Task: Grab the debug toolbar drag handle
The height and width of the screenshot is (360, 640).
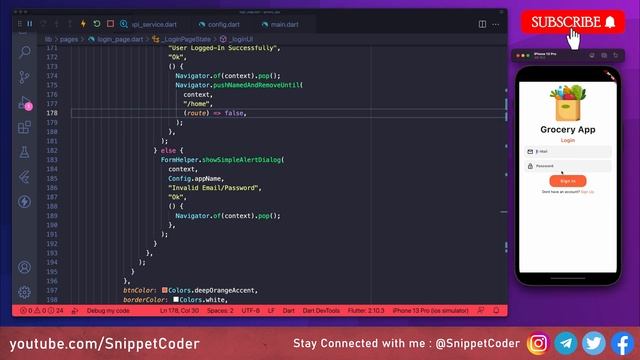Action: (x=20, y=24)
